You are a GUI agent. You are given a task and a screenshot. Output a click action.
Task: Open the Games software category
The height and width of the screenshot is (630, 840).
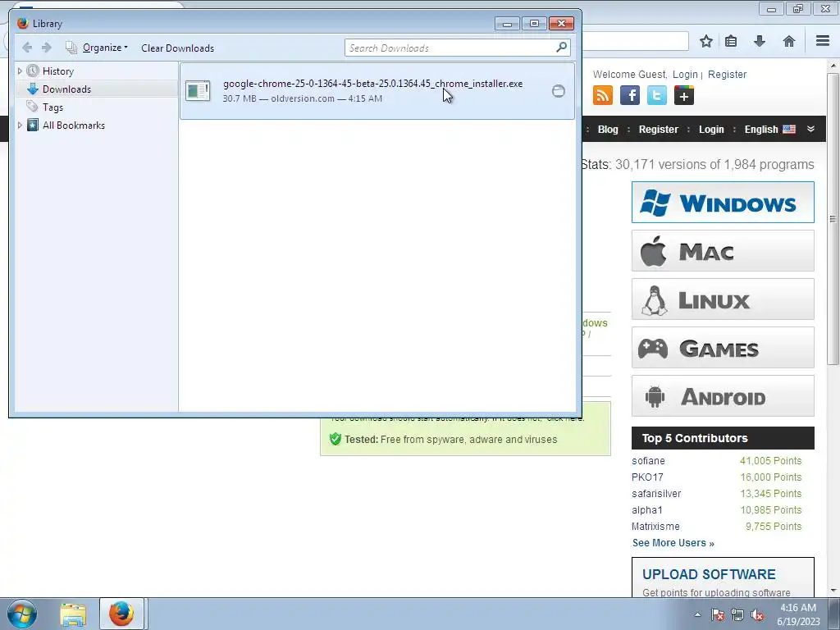click(723, 348)
